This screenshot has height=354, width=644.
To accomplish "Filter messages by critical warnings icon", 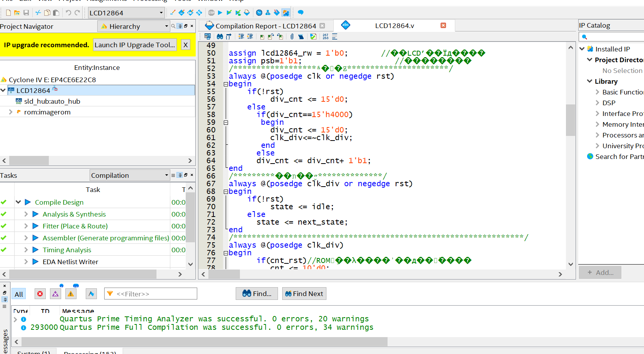I will 55,294.
